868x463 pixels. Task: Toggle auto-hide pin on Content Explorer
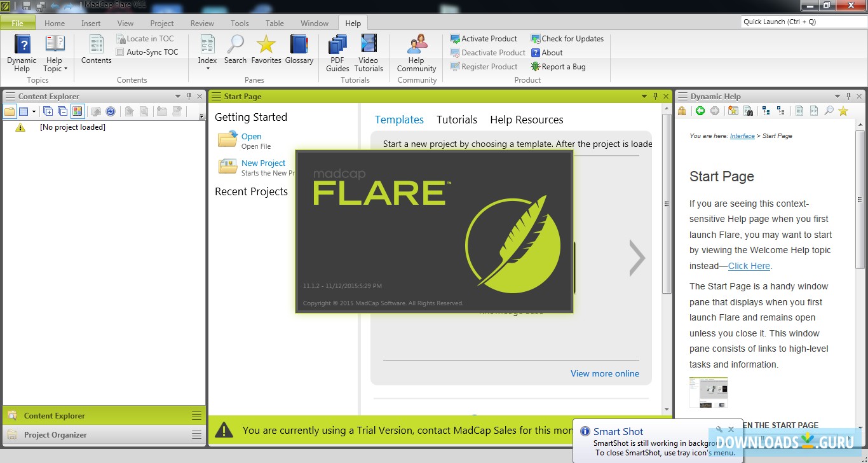[189, 96]
